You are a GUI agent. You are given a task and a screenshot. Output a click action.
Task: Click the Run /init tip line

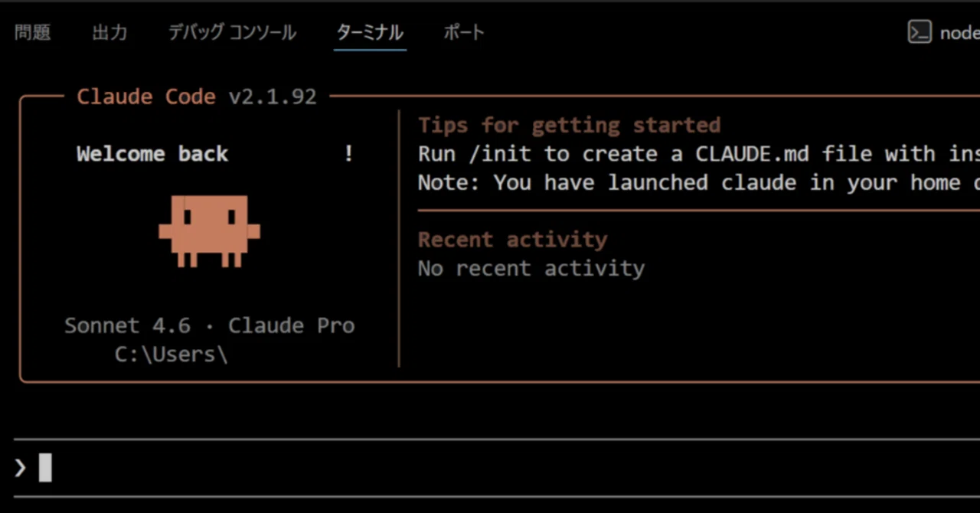(699, 154)
